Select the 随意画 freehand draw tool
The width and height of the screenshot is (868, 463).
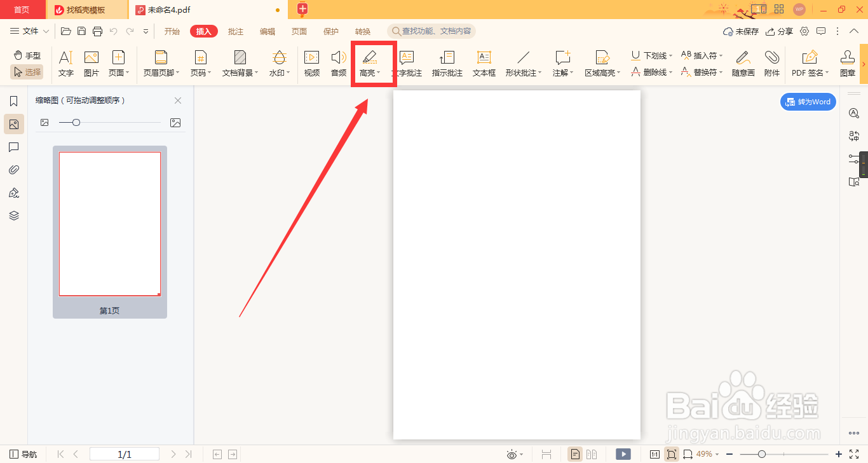[x=743, y=64]
